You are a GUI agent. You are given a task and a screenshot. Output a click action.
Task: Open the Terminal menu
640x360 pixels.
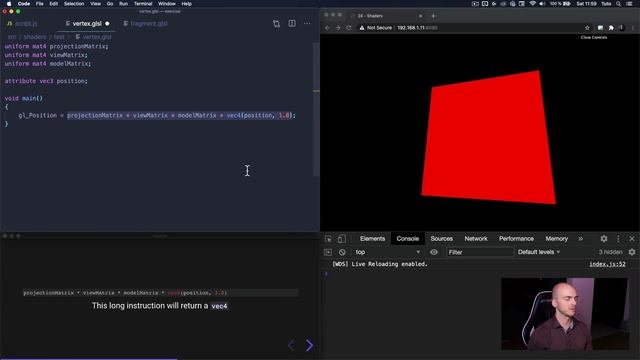[143, 4]
